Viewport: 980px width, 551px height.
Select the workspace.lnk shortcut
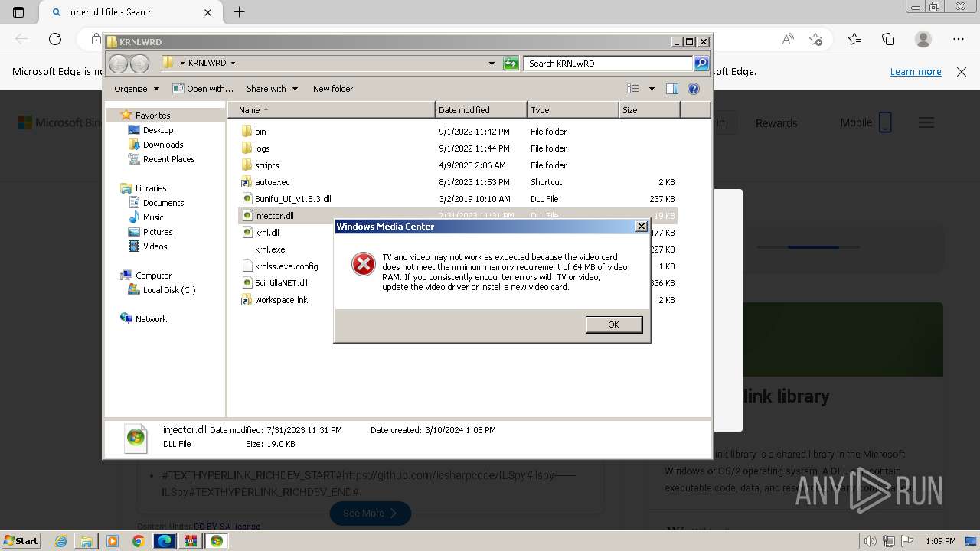coord(281,300)
